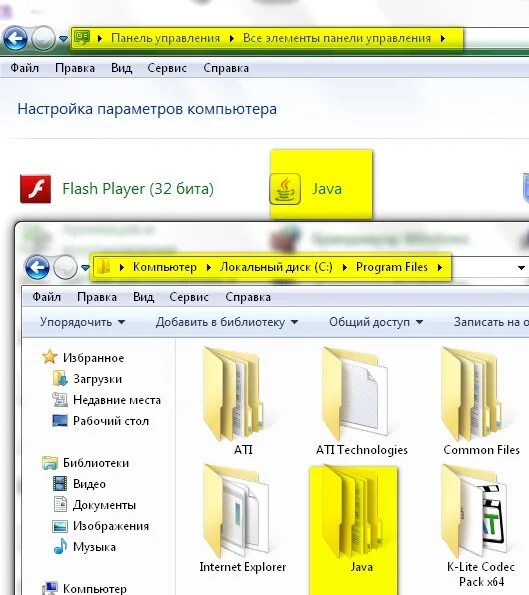The width and height of the screenshot is (529, 595).
Task: Click Панель управления breadcrumb
Action: (165, 38)
